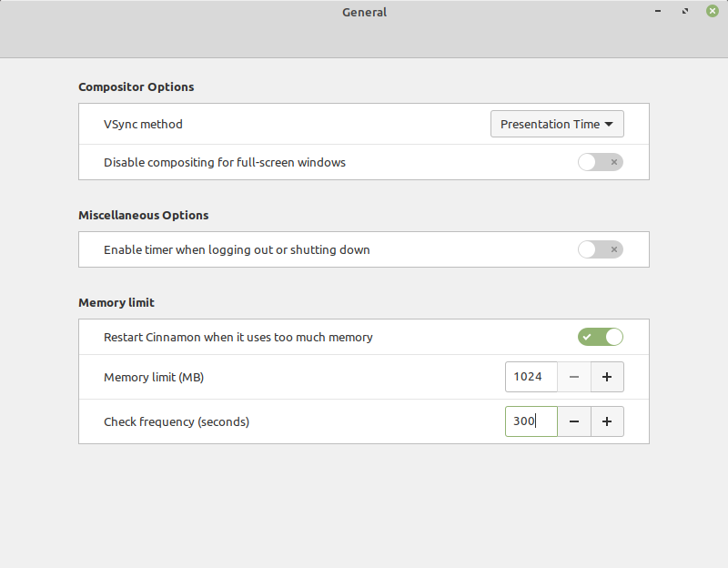Viewport: 728px width, 568px height.
Task: Close the General window with green X
Action: (x=712, y=12)
